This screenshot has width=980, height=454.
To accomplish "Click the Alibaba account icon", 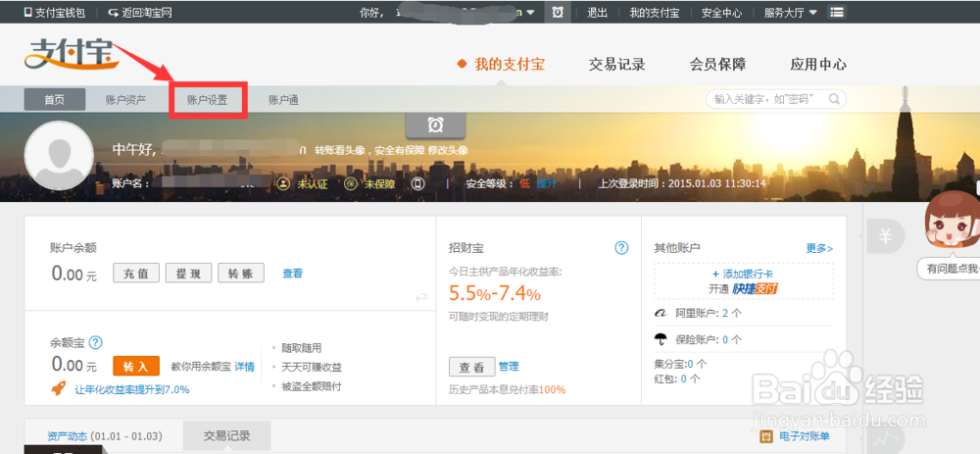I will 661,314.
